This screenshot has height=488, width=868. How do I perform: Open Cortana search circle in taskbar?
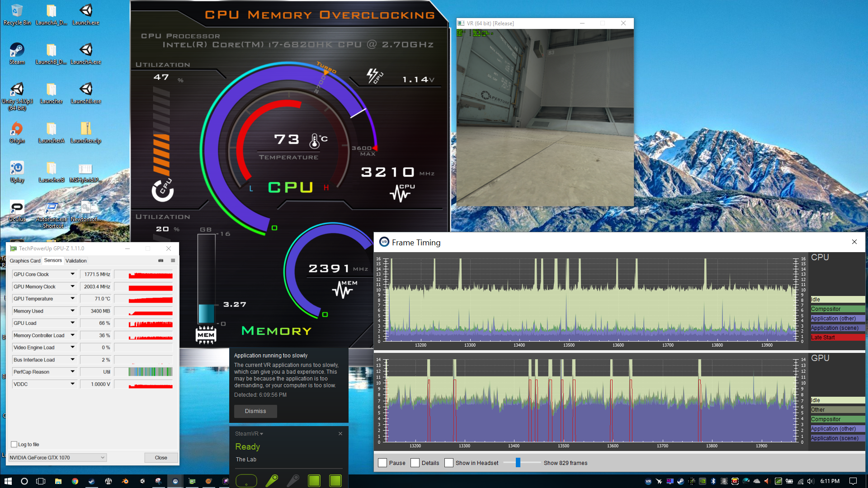pyautogui.click(x=24, y=481)
